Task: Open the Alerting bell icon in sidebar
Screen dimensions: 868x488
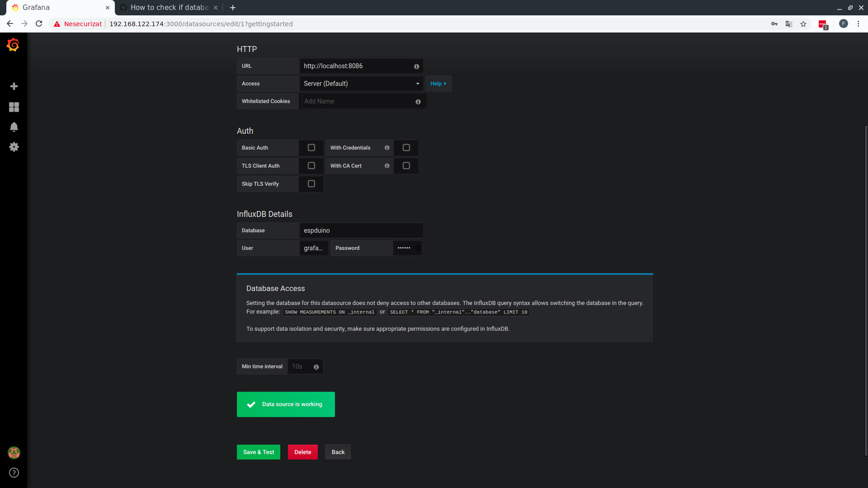Action: (14, 127)
